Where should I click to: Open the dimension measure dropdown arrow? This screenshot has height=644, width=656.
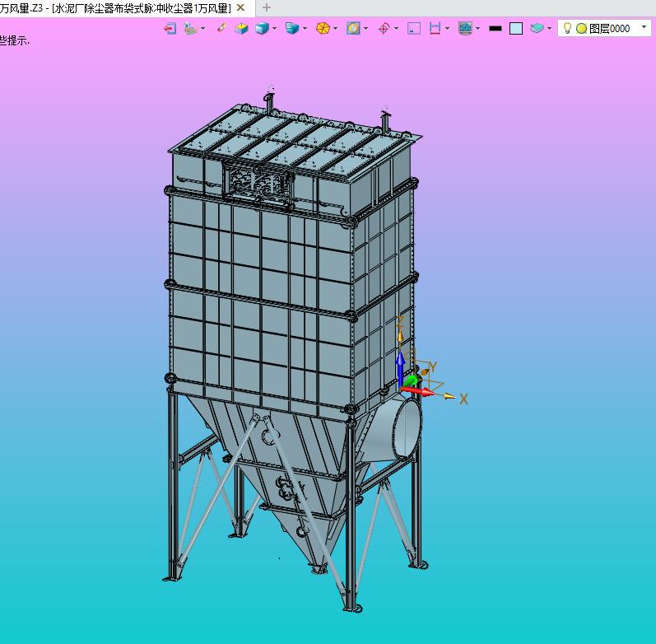pyautogui.click(x=447, y=29)
